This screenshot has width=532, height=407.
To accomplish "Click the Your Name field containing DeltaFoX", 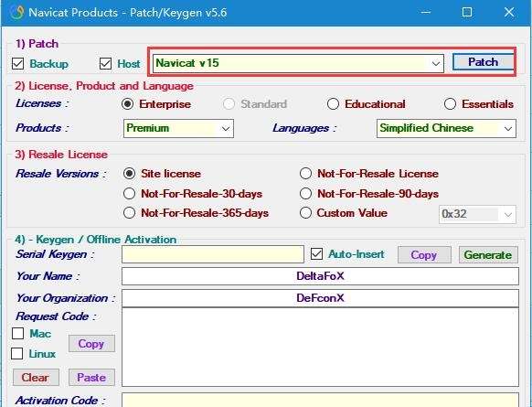I will click(320, 276).
